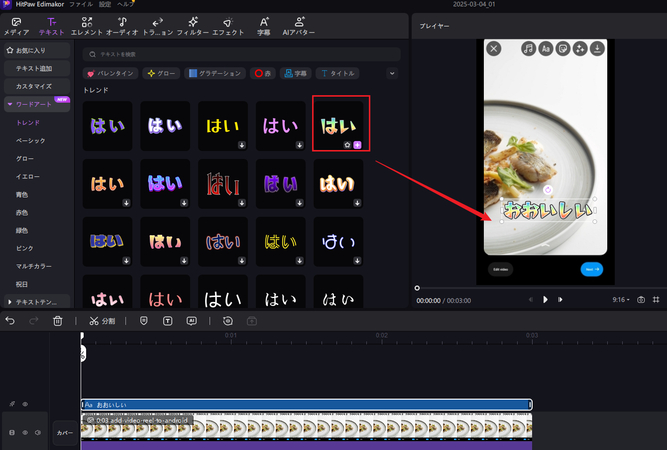Viewport: 667px width, 450px height.
Task: Select the 字幕 tab in top toolbar
Action: [263, 25]
